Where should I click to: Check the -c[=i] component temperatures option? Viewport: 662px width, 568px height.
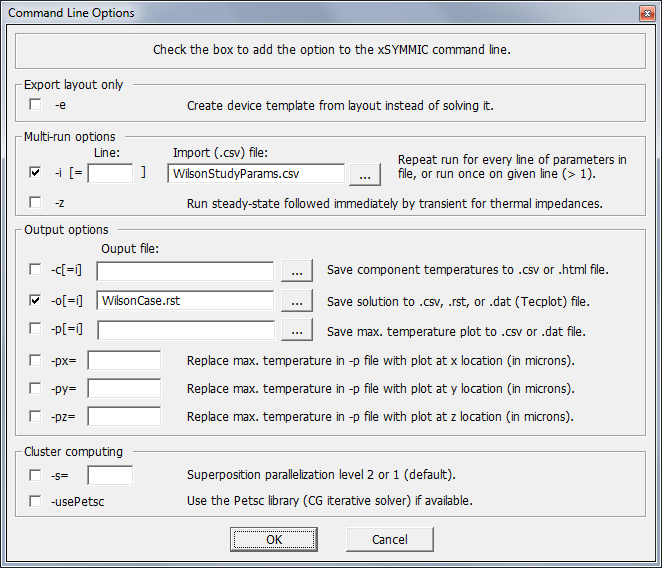(35, 269)
